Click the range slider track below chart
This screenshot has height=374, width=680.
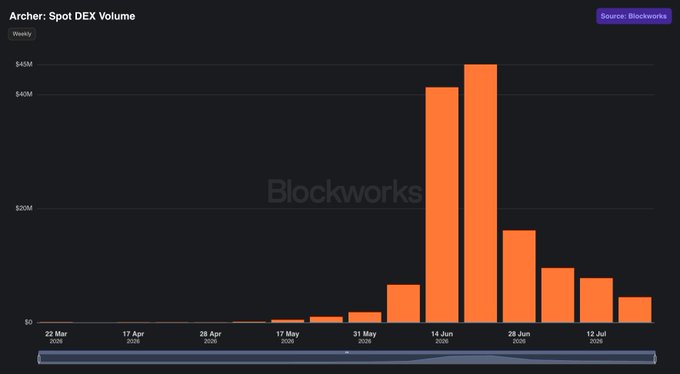click(347, 358)
